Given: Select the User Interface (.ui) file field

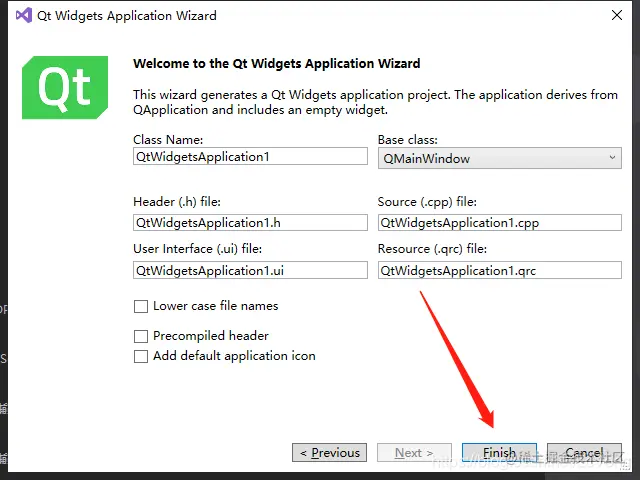Looking at the screenshot, I should pos(250,270).
